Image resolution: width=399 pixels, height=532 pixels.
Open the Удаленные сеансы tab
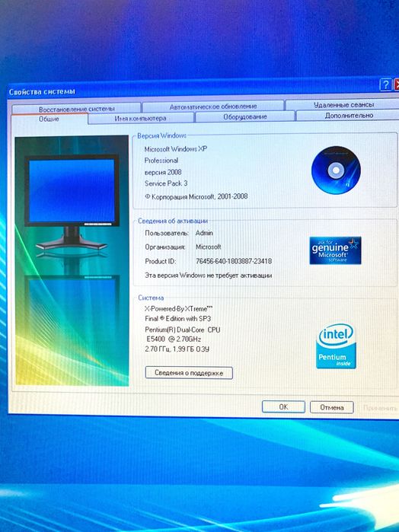point(343,105)
